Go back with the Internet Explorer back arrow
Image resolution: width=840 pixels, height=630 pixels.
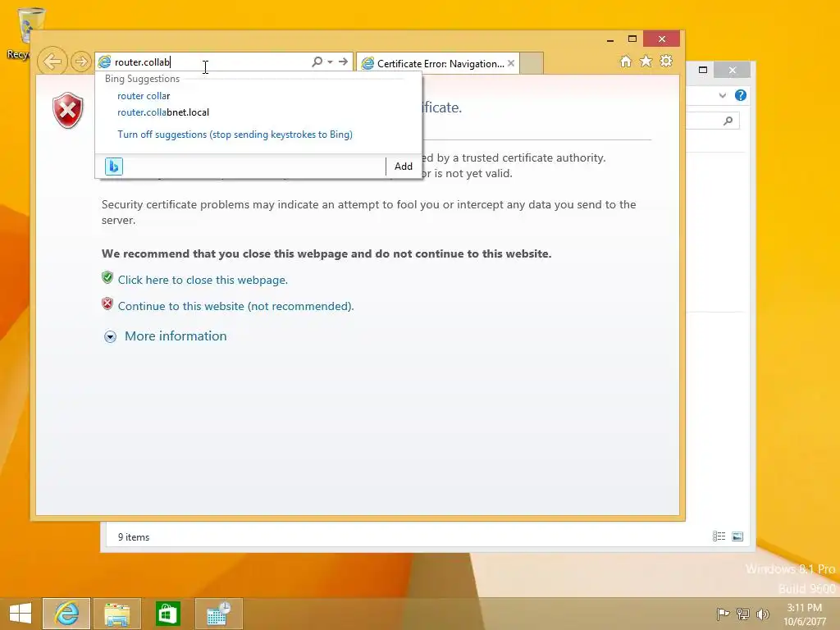click(52, 62)
